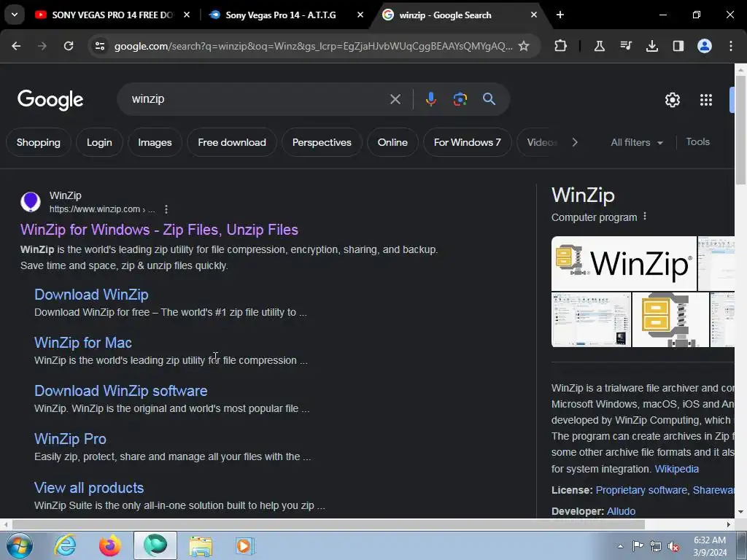This screenshot has width=747, height=560.
Task: Open the Extensions puzzle icon
Action: click(x=561, y=46)
